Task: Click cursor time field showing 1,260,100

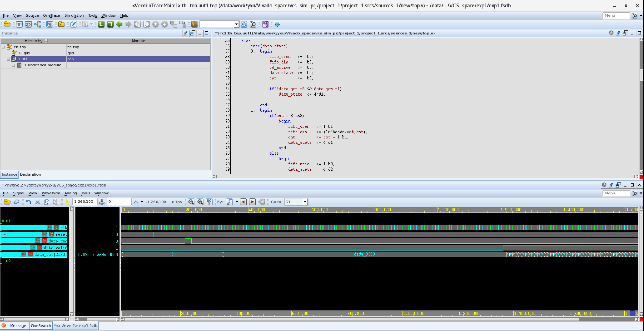Action: (85, 202)
